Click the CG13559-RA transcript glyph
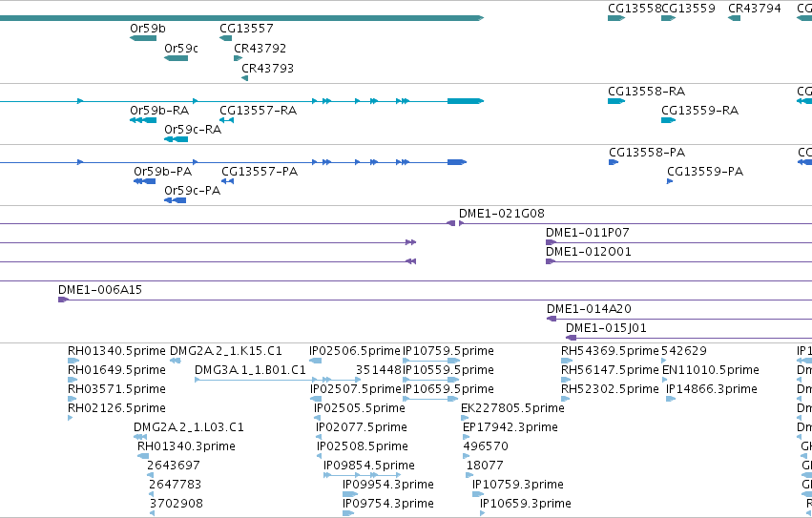This screenshot has width=812, height=518. (669, 120)
